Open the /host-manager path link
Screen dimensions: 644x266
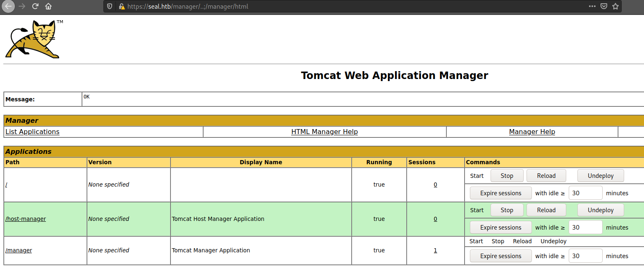[x=26, y=219]
